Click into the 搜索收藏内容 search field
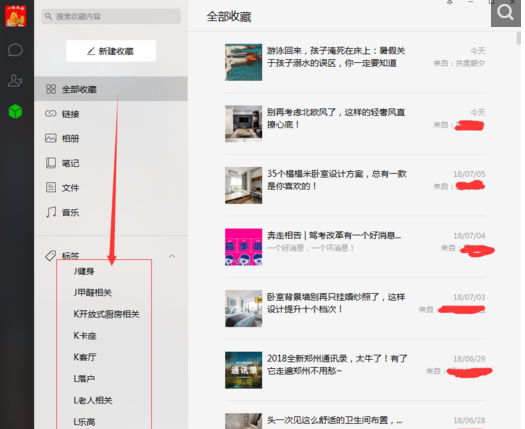Screen dimensions: 525x429 (x=111, y=16)
